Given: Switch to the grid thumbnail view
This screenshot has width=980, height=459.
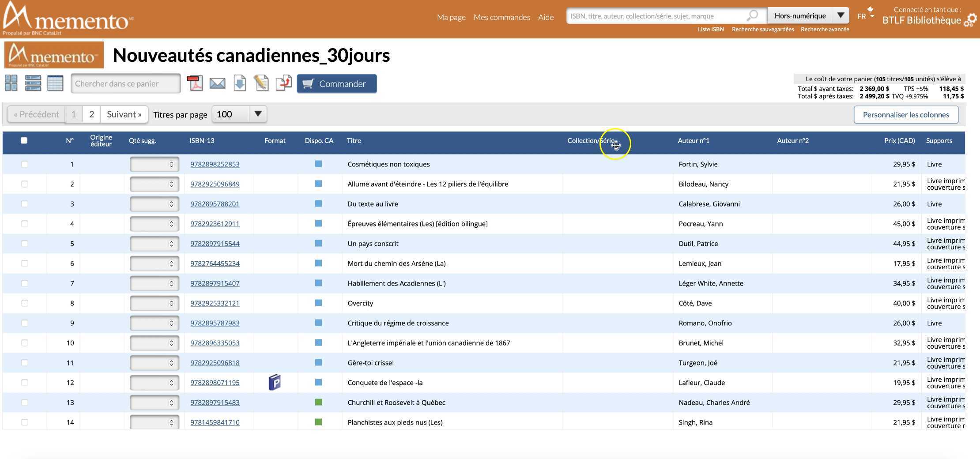Looking at the screenshot, I should click(x=11, y=83).
